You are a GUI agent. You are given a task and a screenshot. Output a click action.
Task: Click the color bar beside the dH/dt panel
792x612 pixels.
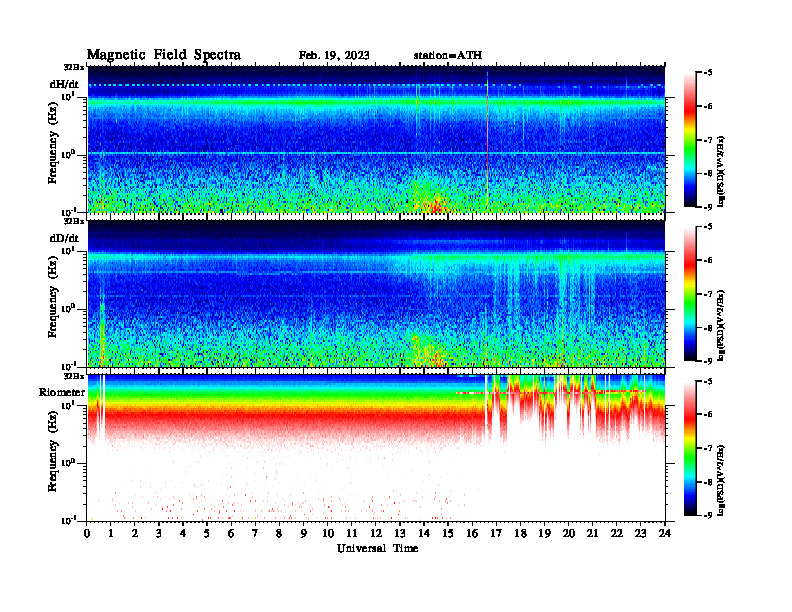coord(690,140)
